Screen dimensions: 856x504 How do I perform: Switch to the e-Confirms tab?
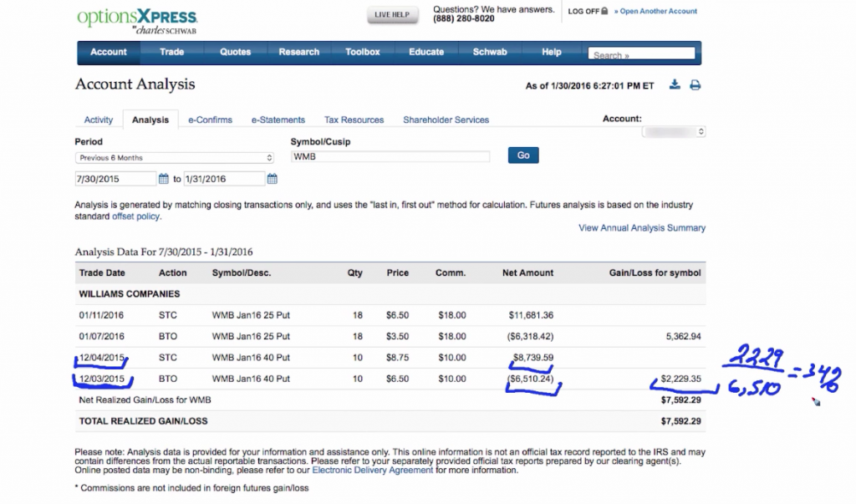point(210,120)
